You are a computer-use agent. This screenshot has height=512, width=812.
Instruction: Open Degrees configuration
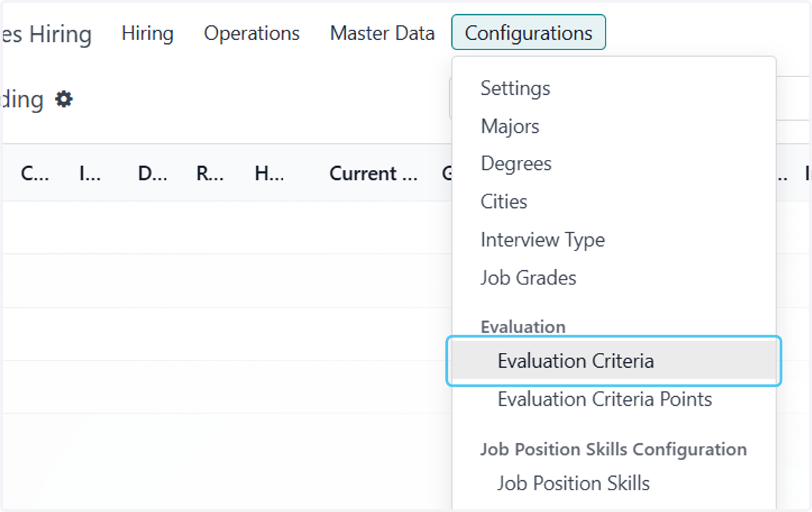point(516,163)
